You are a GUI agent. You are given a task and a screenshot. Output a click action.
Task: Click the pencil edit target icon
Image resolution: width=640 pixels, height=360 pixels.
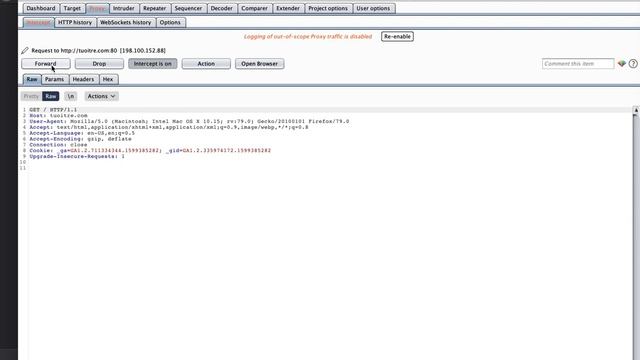point(25,51)
